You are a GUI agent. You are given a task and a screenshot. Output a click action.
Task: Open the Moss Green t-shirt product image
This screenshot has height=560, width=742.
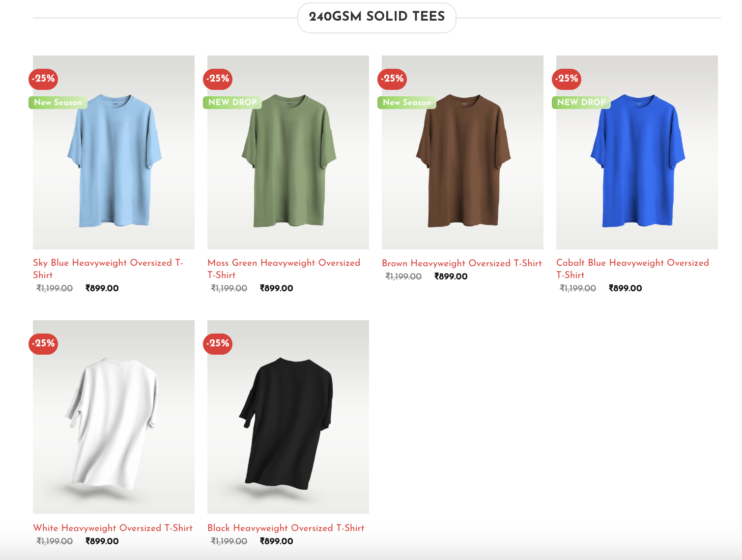pyautogui.click(x=288, y=152)
